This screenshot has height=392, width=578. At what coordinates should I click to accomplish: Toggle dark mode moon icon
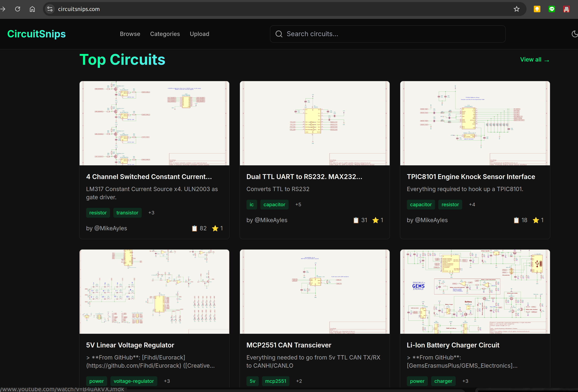(575, 34)
